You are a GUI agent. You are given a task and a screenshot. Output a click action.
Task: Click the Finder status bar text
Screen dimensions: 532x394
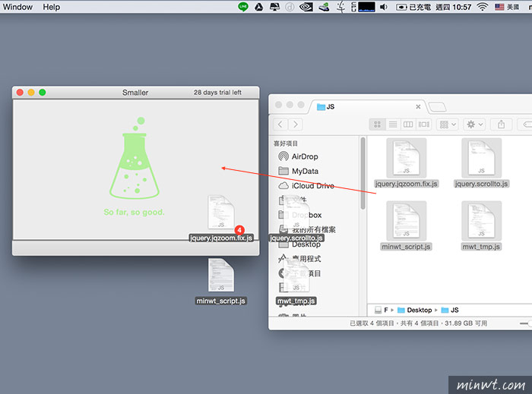(418, 323)
